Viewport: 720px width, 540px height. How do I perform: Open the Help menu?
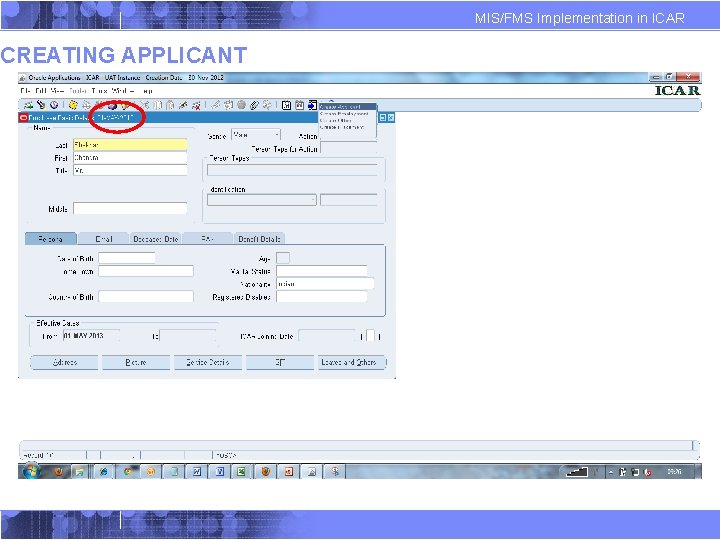145,91
